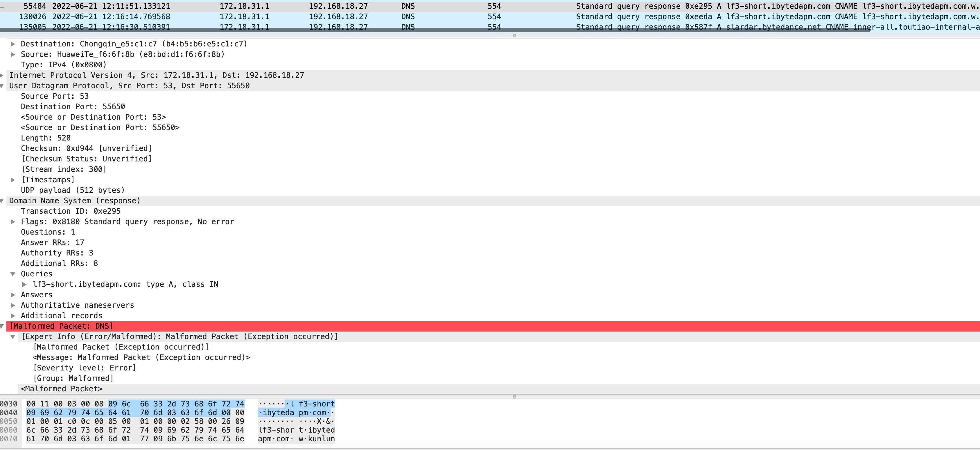Collapse the Expert Info Malformed Packet node
This screenshot has width=980, height=450.
(x=13, y=337)
